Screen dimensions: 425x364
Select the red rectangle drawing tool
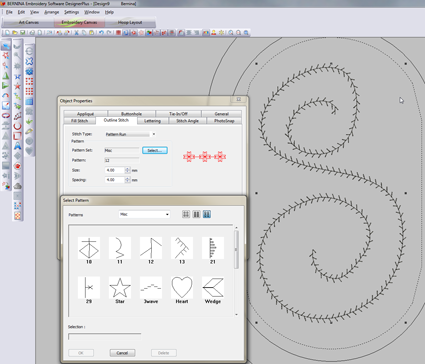17,136
